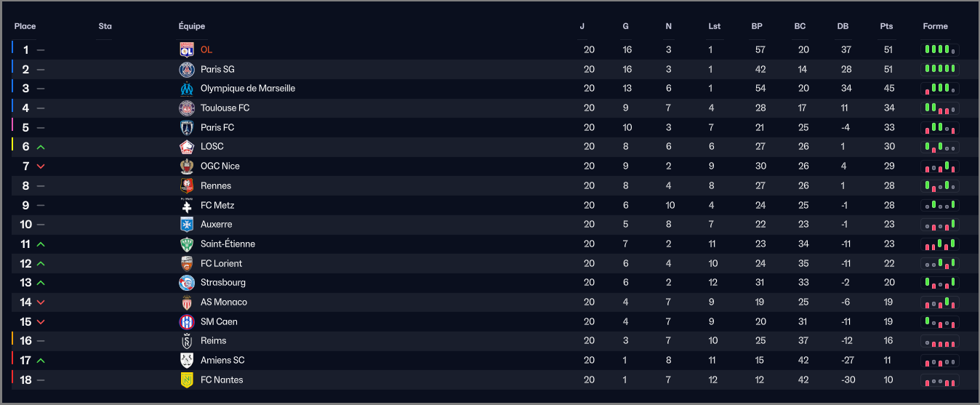Click the Paris SG club badge
This screenshot has width=980, height=405.
(x=187, y=69)
